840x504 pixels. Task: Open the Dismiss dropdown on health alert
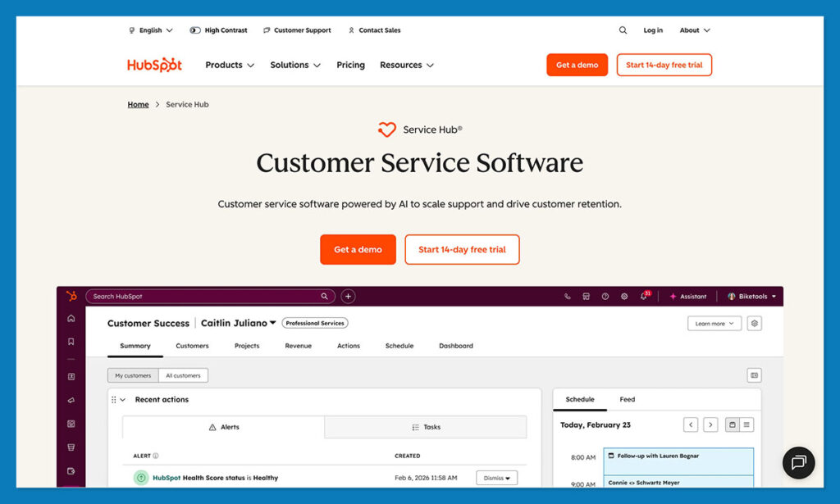[x=496, y=478]
